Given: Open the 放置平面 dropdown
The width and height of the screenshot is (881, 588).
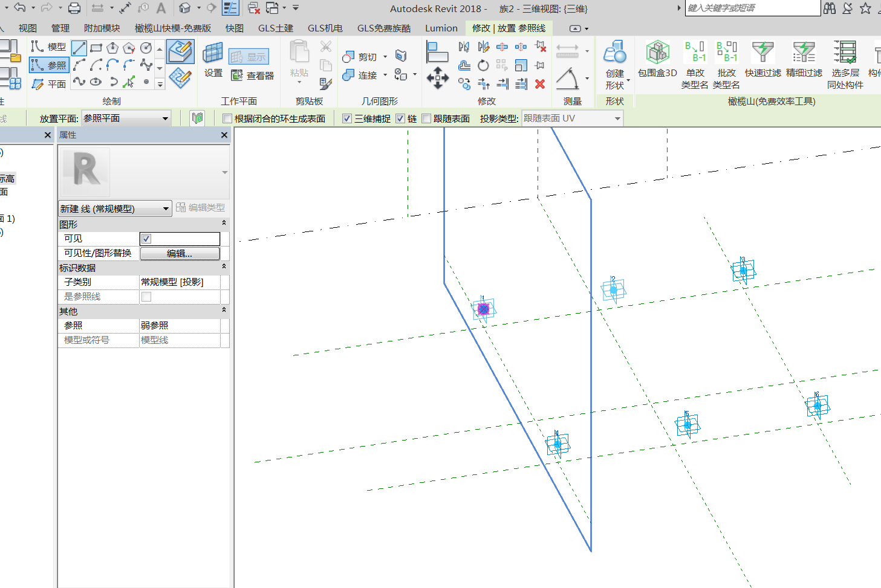Looking at the screenshot, I should pyautogui.click(x=126, y=118).
